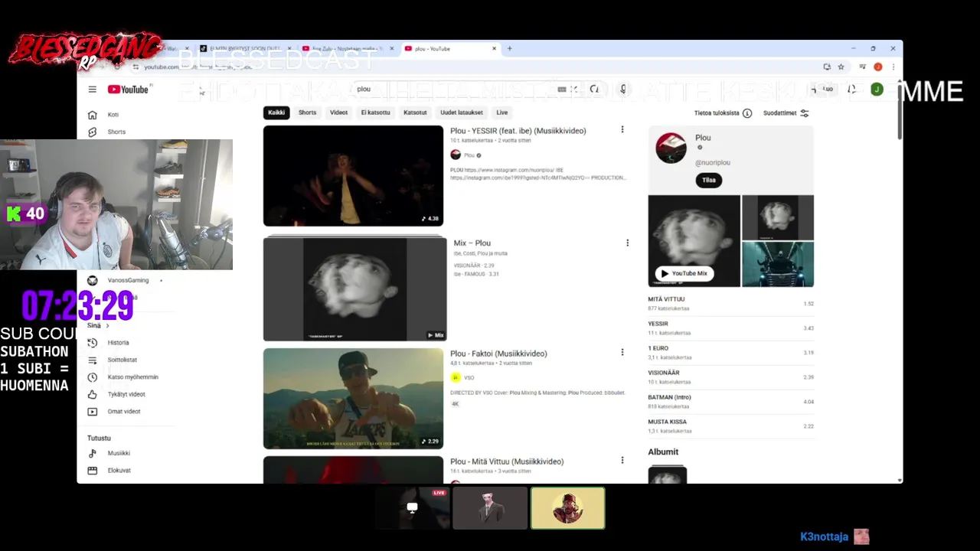Click the Tietoa tuloksista info icon

click(747, 113)
